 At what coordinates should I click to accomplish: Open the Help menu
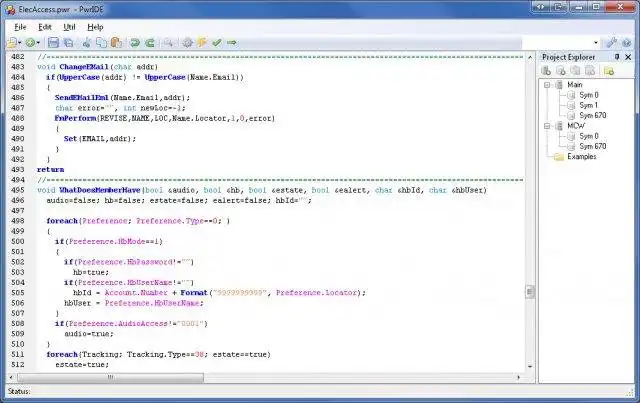(x=95, y=27)
